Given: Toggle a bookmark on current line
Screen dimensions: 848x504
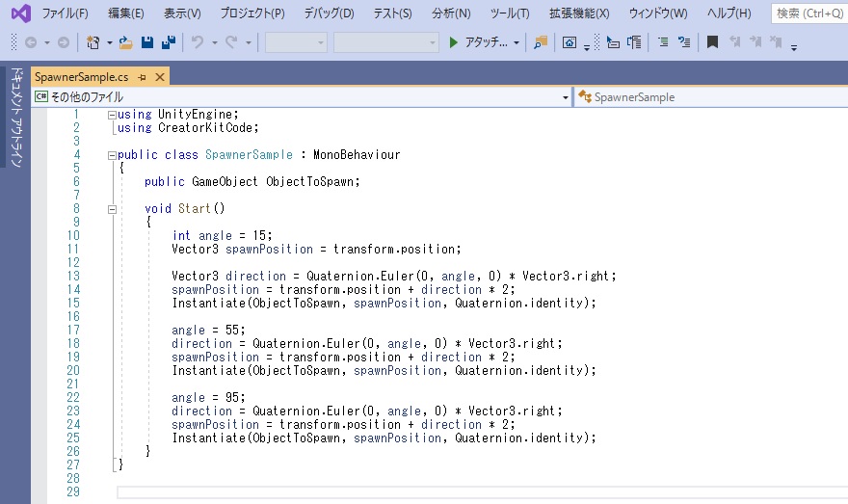Looking at the screenshot, I should pos(713,42).
